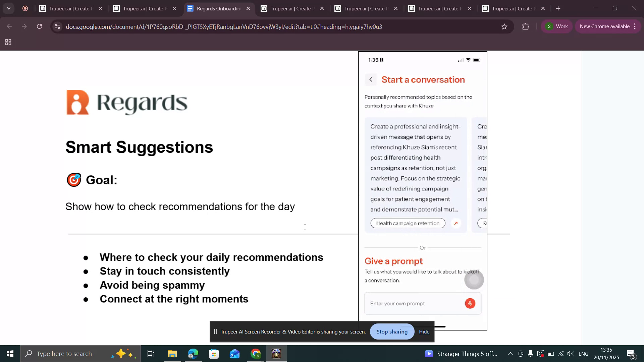Open Outlook from the taskbar
644x362 pixels.
[x=234, y=353]
